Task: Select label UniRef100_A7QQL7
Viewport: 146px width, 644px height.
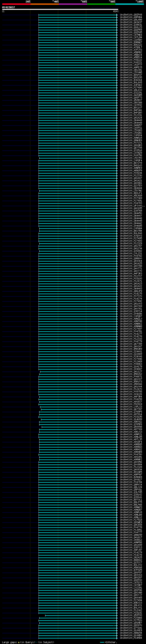Action: [131, 47]
